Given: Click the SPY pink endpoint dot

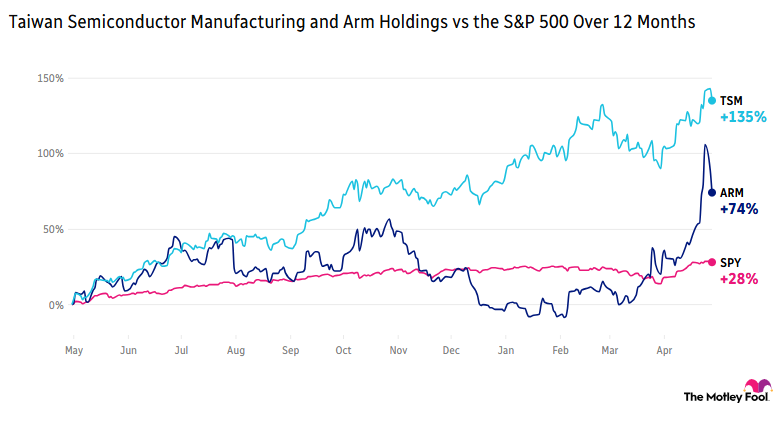Looking at the screenshot, I should pyautogui.click(x=712, y=262).
